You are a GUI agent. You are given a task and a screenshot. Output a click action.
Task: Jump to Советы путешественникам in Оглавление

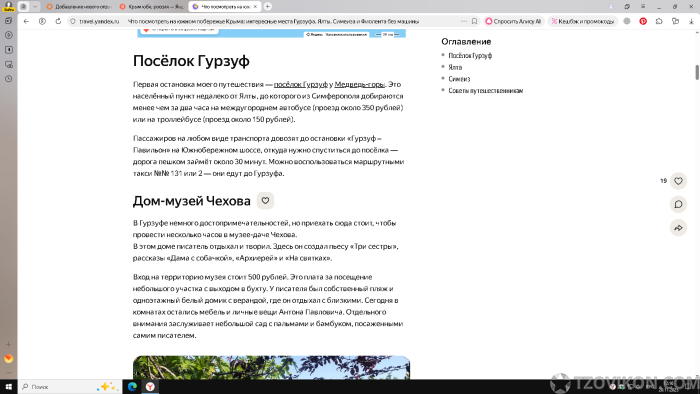point(485,91)
